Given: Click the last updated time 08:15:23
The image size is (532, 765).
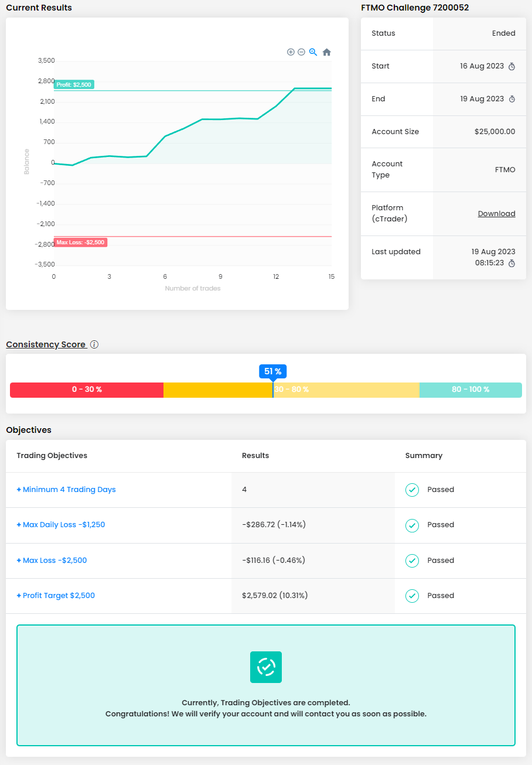Looking at the screenshot, I should coord(489,264).
